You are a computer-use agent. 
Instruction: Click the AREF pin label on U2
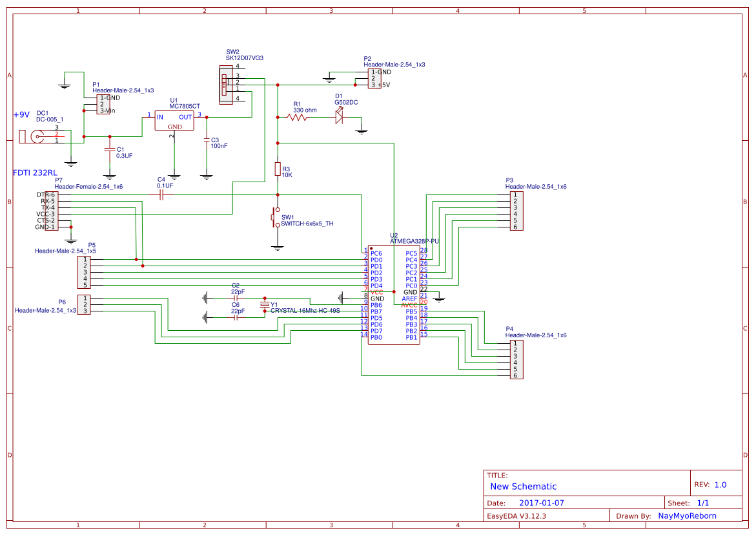click(410, 299)
